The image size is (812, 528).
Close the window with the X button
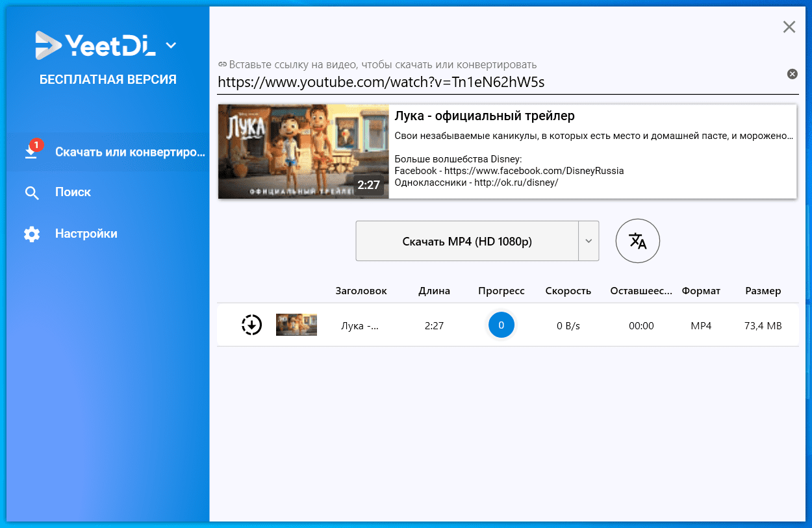(x=789, y=27)
